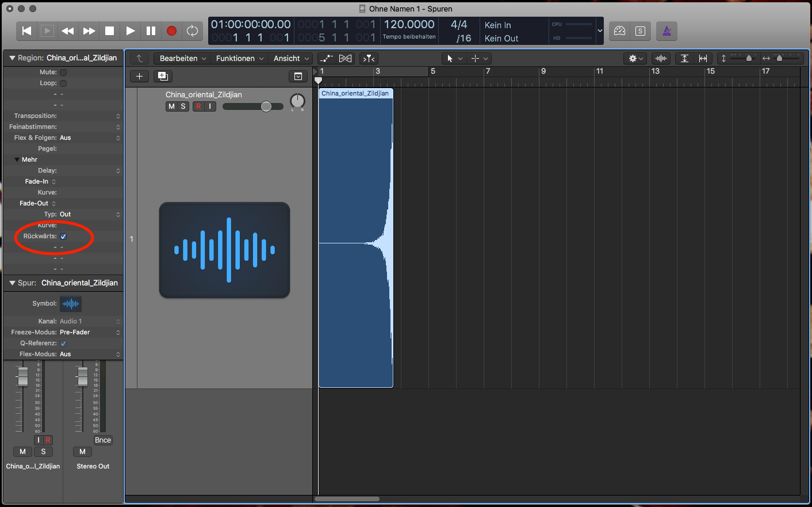This screenshot has width=812, height=507.
Task: Click the Play button in transport
Action: coord(131,31)
